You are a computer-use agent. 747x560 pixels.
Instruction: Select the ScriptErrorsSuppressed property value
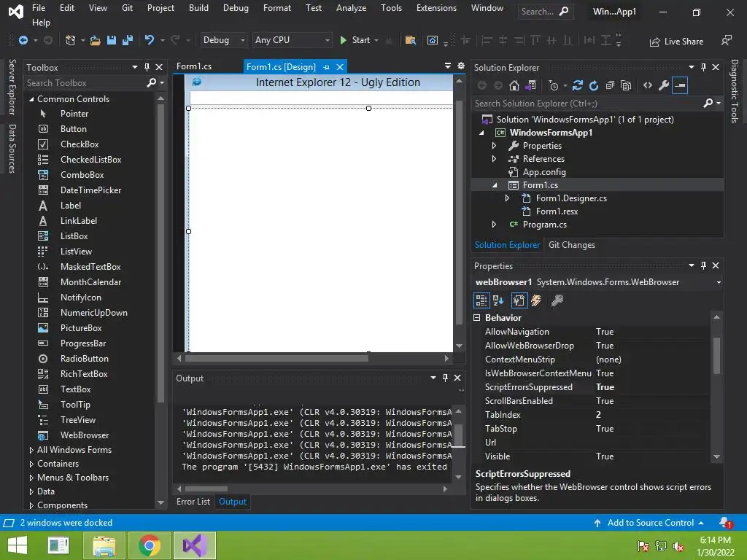651,387
